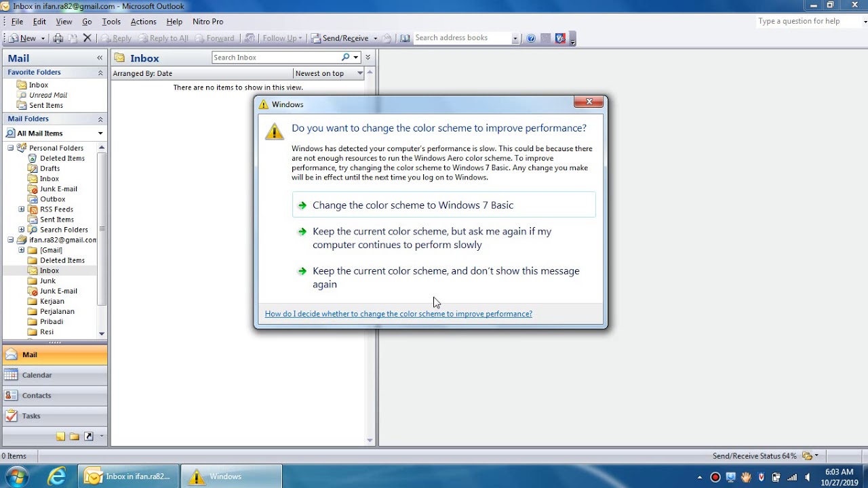Expand the [Gmail] folder node
868x488 pixels.
[22, 250]
